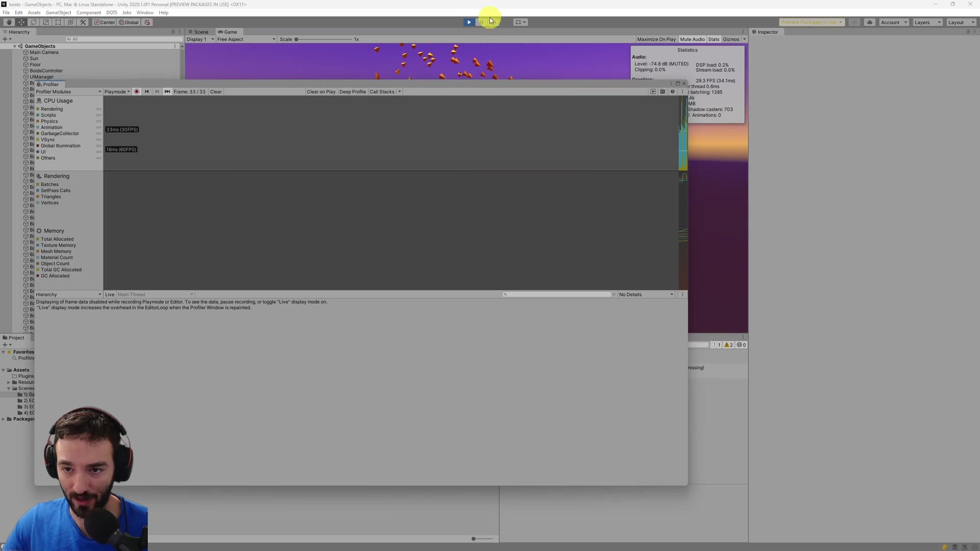
Task: Select the Hand tool in the toolbar
Action: click(x=9, y=22)
